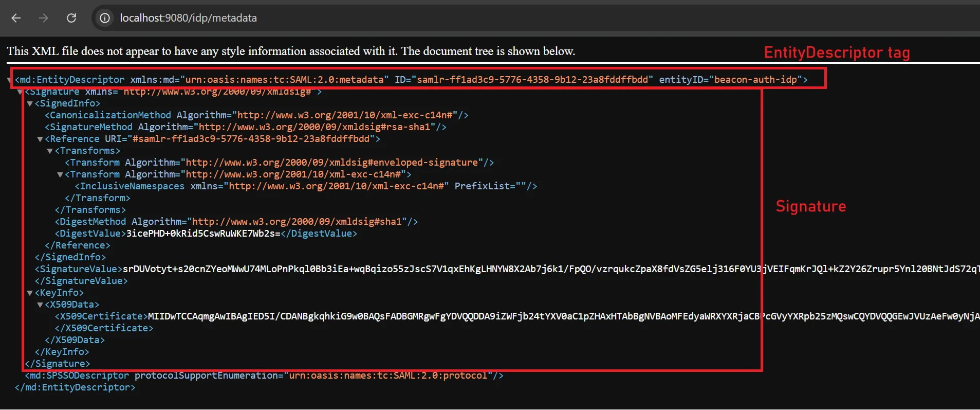
Task: Click the SignatureMethod rsa-sha1 line
Action: (x=246, y=127)
